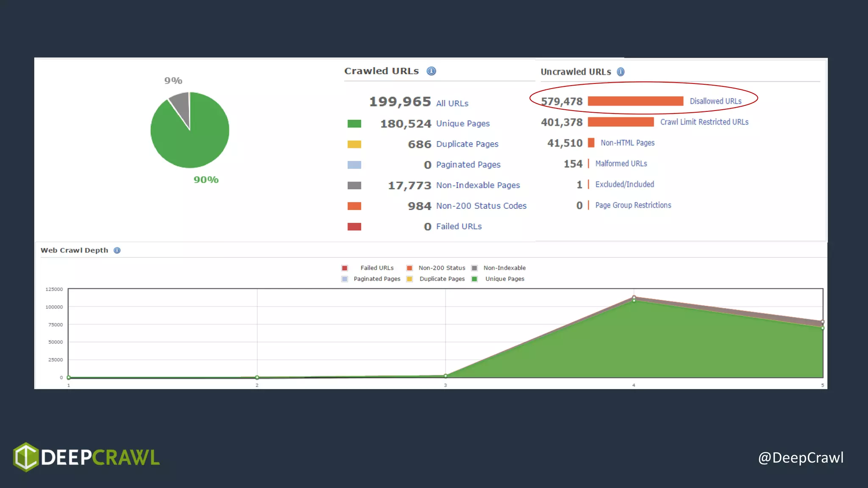Click the yellow Duplicate Pages swatch
The height and width of the screenshot is (488, 868).
pos(354,144)
